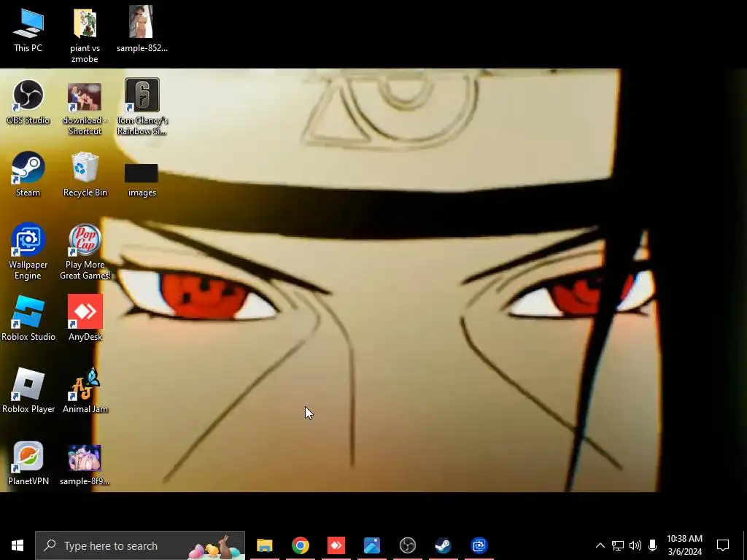747x560 pixels.
Task: Select the Wallpaper Engine shortcut
Action: coord(28,252)
